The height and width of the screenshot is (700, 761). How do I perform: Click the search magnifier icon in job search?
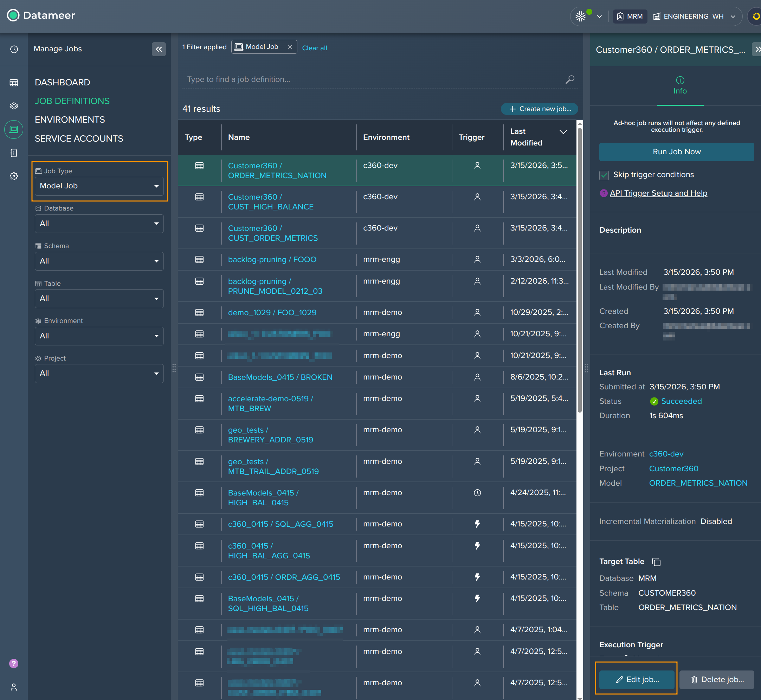coord(570,79)
